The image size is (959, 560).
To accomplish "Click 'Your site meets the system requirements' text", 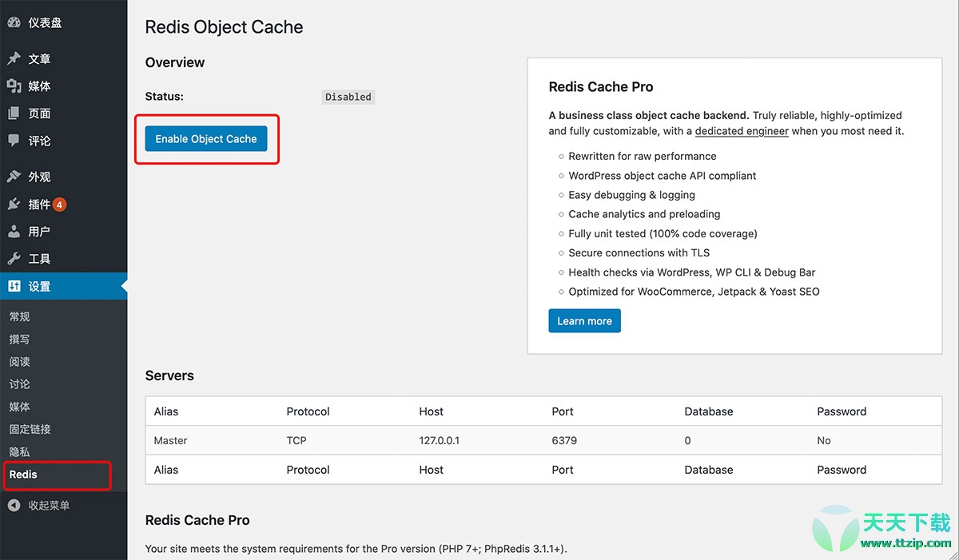I will tap(356, 549).
